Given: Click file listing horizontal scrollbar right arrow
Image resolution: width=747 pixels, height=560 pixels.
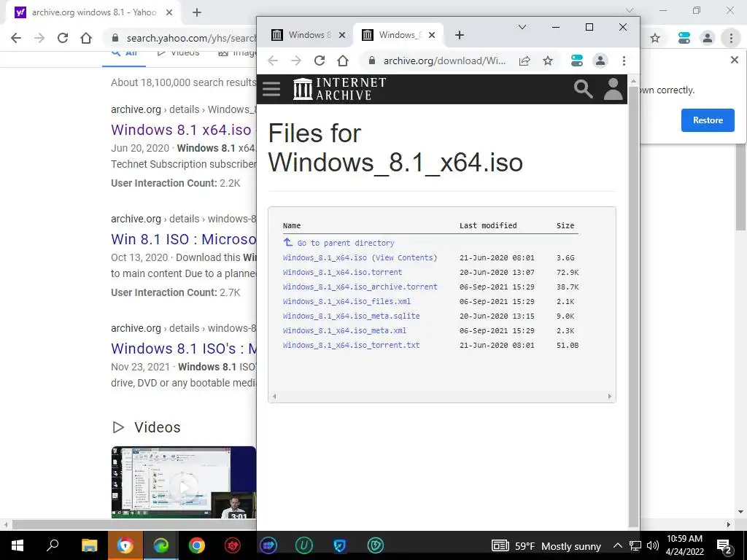Looking at the screenshot, I should (x=609, y=396).
